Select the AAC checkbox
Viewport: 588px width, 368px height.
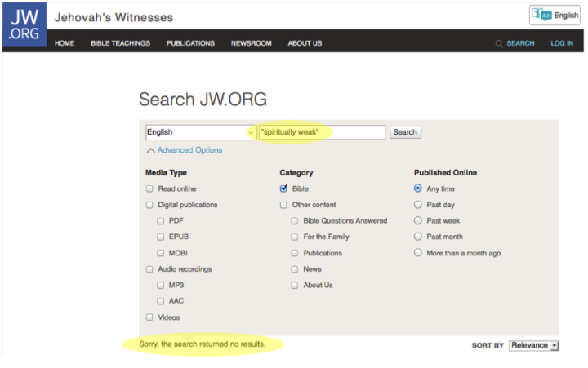click(x=161, y=301)
